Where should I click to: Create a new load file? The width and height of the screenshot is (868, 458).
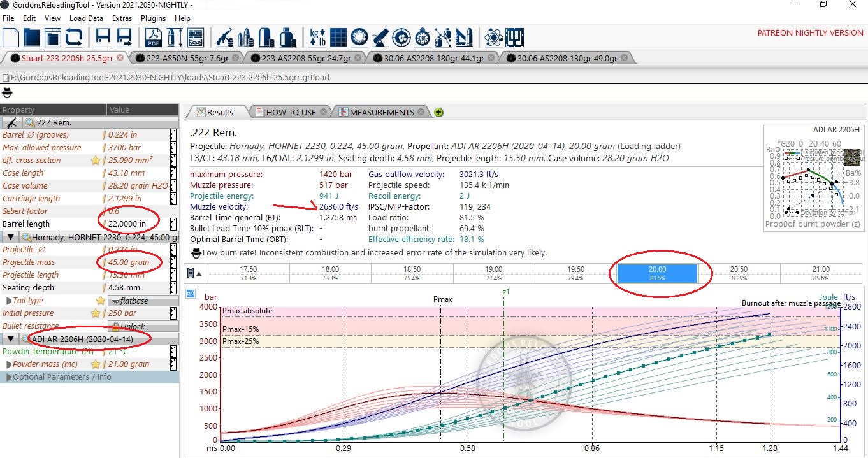[x=11, y=38]
